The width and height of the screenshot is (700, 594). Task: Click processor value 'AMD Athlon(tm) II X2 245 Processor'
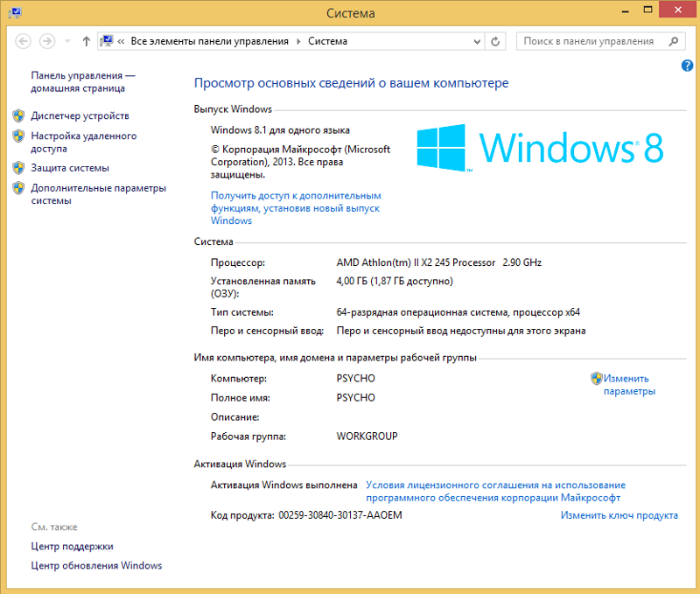pyautogui.click(x=416, y=262)
